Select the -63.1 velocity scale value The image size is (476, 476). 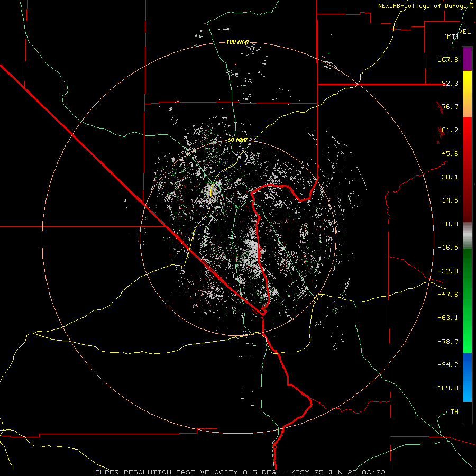(x=448, y=318)
